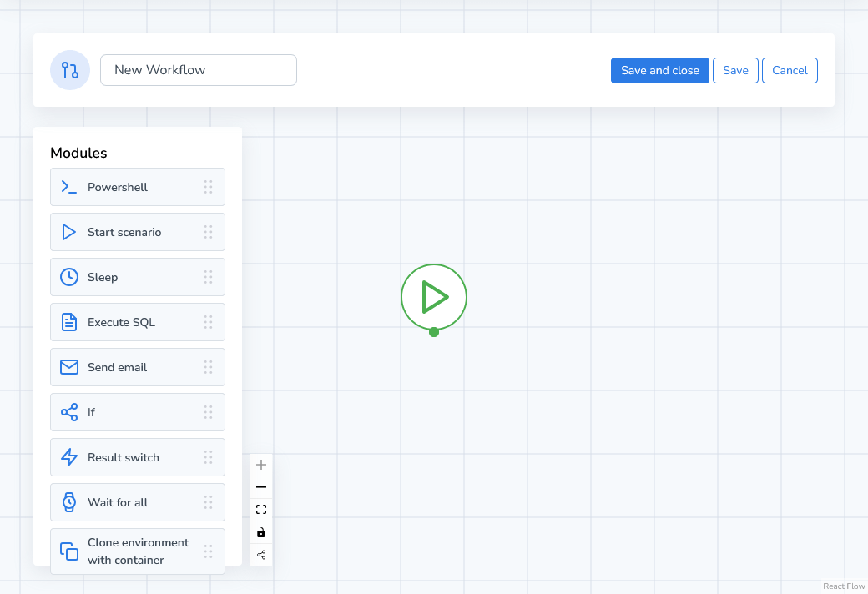The width and height of the screenshot is (868, 594).
Task: Select the Execute SQL module label
Action: pos(121,322)
